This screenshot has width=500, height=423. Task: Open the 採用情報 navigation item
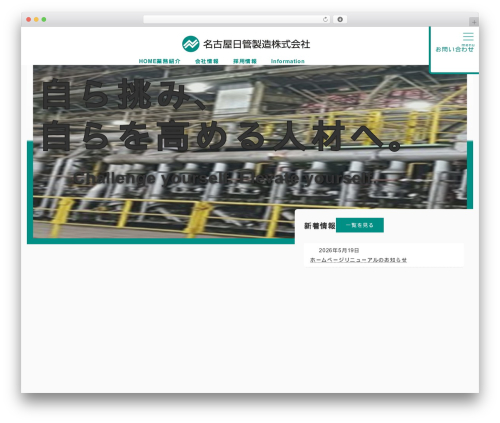coord(245,61)
